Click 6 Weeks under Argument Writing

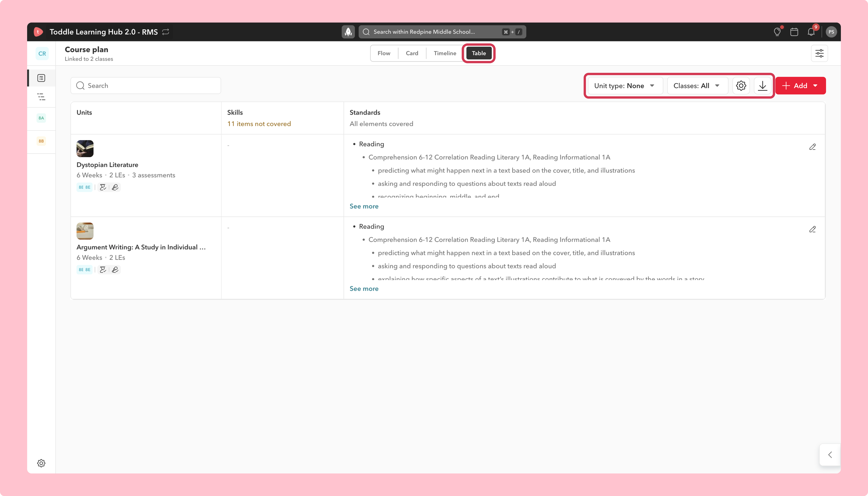tap(89, 258)
